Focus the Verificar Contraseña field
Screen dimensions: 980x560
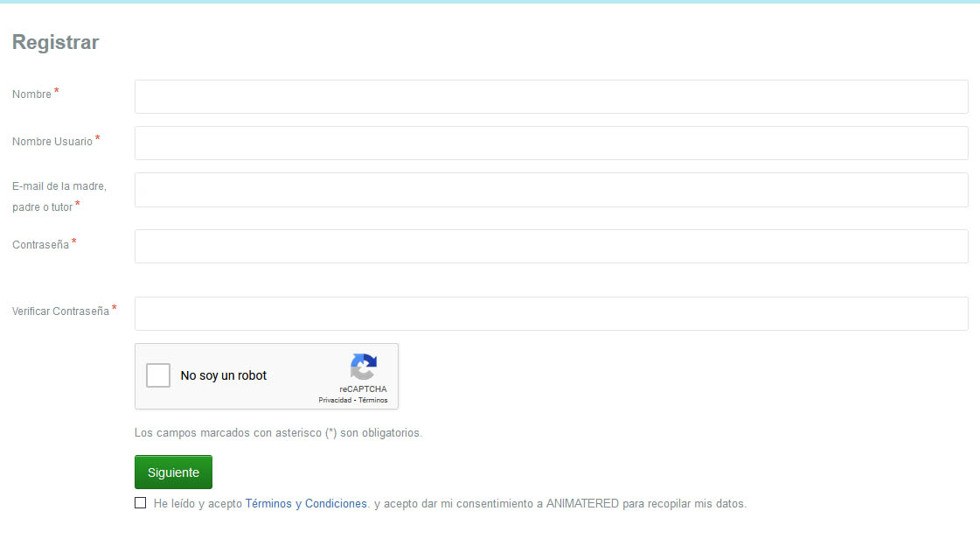point(551,314)
